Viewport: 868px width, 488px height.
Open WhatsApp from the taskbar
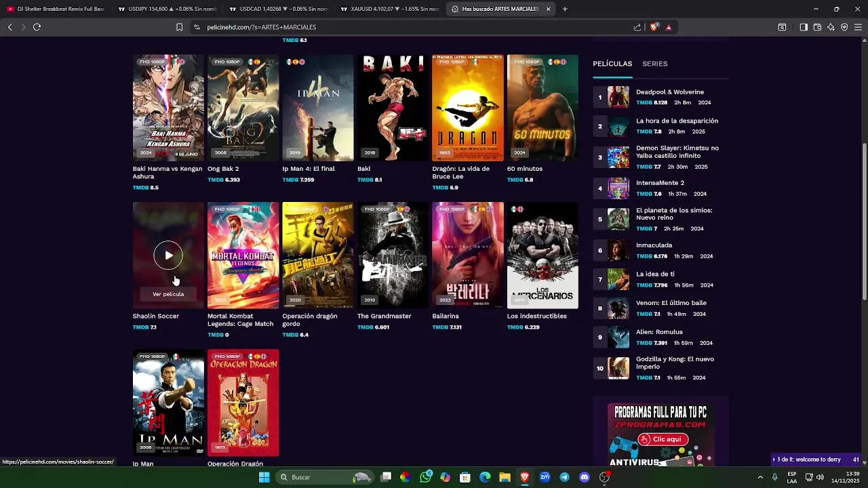coord(425,477)
